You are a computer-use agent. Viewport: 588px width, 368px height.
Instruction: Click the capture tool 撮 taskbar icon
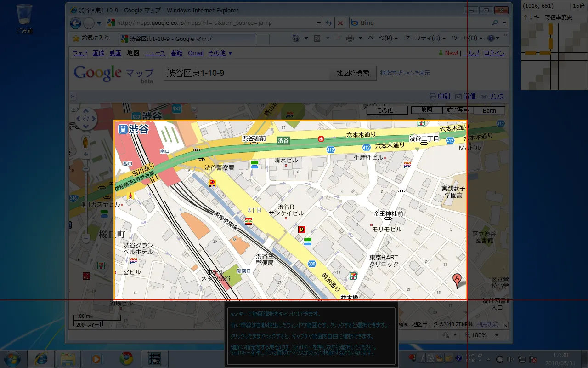pos(155,359)
